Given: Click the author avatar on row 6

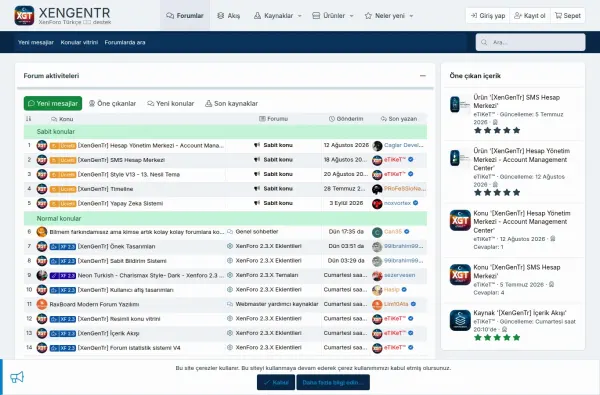Looking at the screenshot, I should click(x=42, y=232).
